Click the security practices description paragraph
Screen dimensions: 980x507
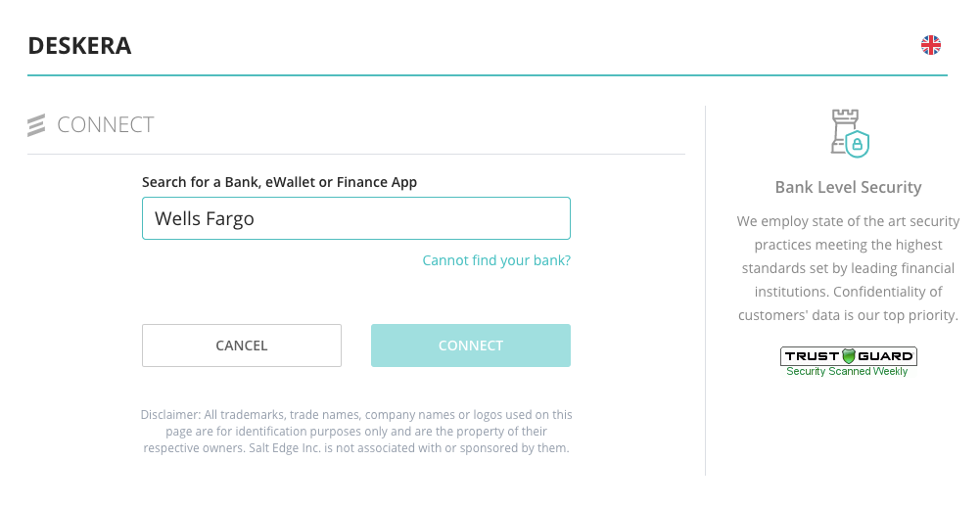pyautogui.click(x=848, y=268)
